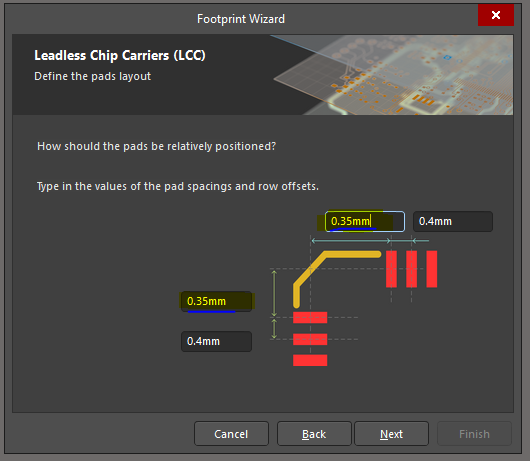Click the disabled Finish button

[474, 434]
